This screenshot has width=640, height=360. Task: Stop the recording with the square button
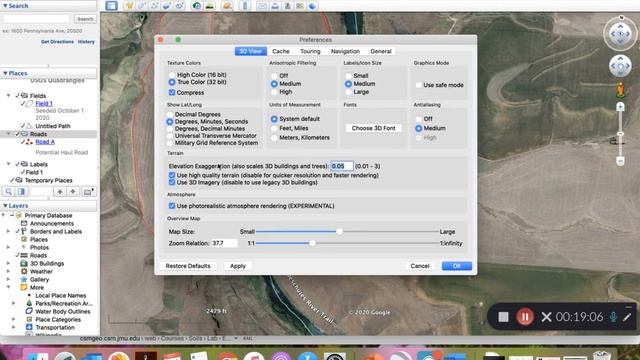(x=503, y=317)
